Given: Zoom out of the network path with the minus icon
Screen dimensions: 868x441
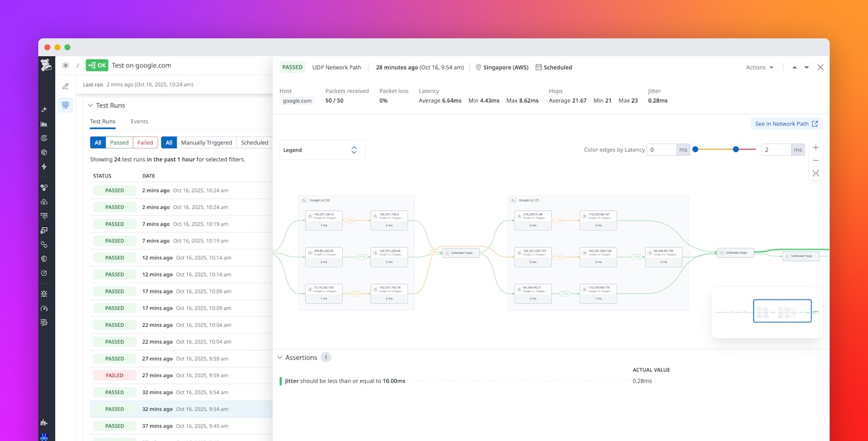Looking at the screenshot, I should (x=815, y=161).
